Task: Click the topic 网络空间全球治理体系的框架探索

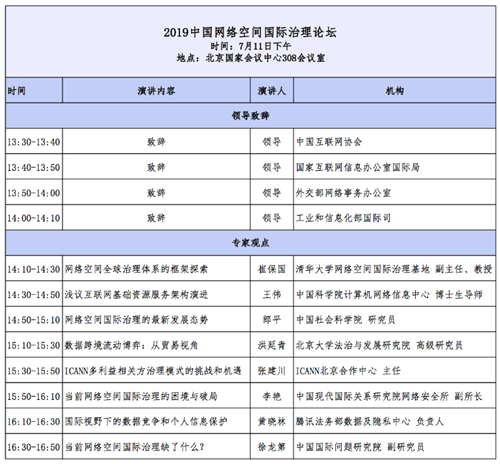Action: pos(136,269)
